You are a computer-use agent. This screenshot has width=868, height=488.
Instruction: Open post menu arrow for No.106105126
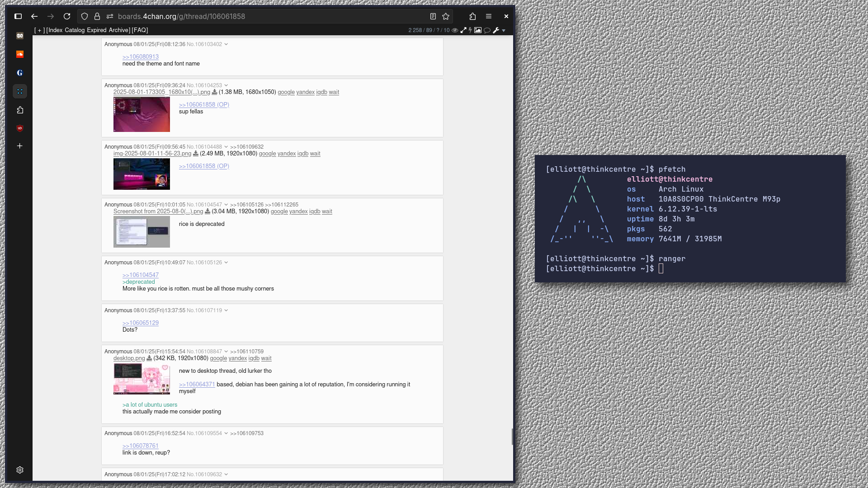click(226, 263)
